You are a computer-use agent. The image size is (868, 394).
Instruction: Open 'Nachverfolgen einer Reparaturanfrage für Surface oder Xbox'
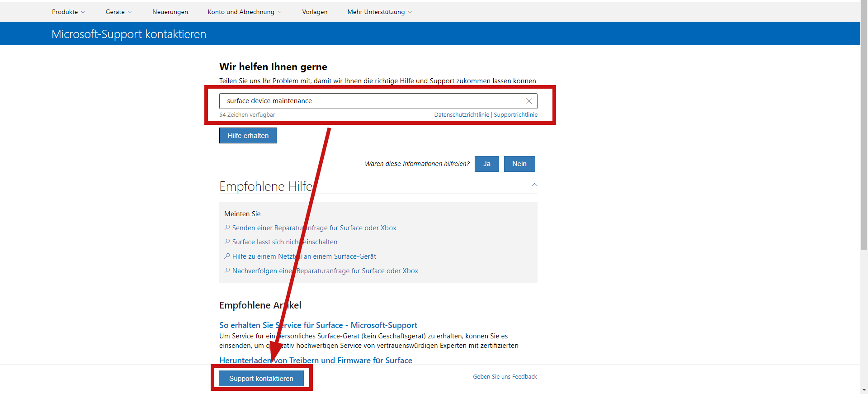coord(325,271)
